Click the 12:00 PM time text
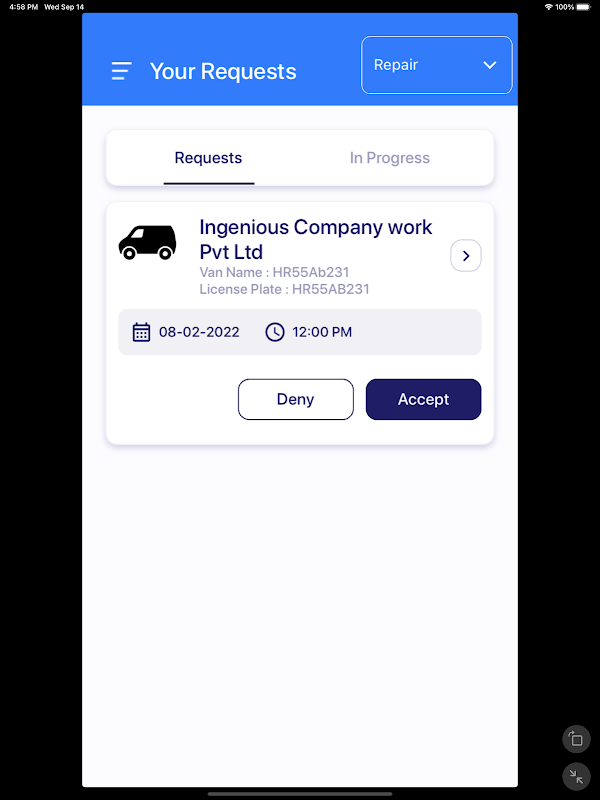 coord(322,332)
